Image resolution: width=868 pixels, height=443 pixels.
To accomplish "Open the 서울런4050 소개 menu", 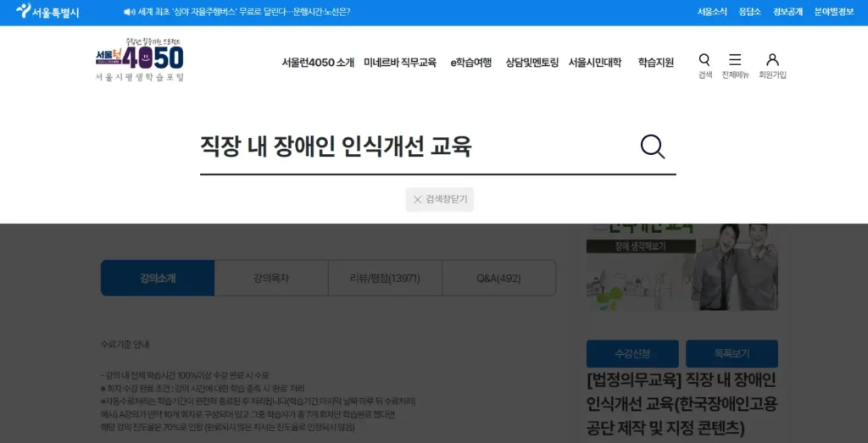I will tap(318, 63).
